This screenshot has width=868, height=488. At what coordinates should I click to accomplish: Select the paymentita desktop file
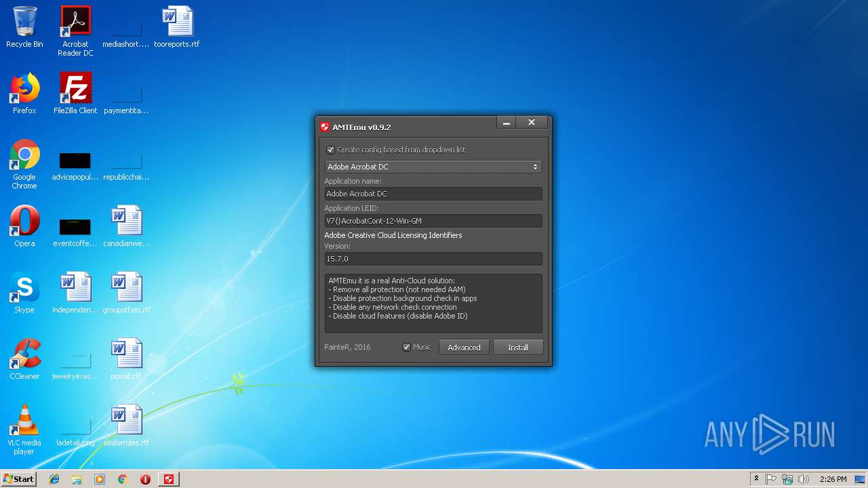(126, 94)
